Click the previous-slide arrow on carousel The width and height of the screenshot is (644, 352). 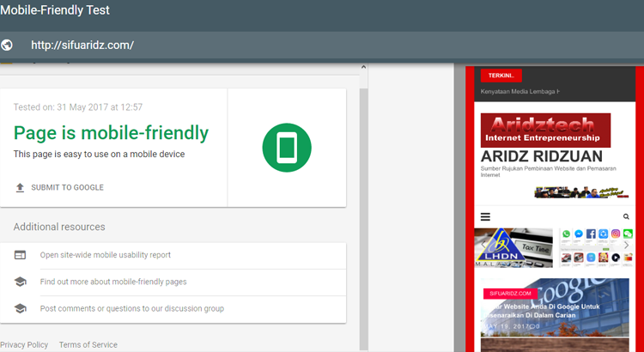[483, 246]
